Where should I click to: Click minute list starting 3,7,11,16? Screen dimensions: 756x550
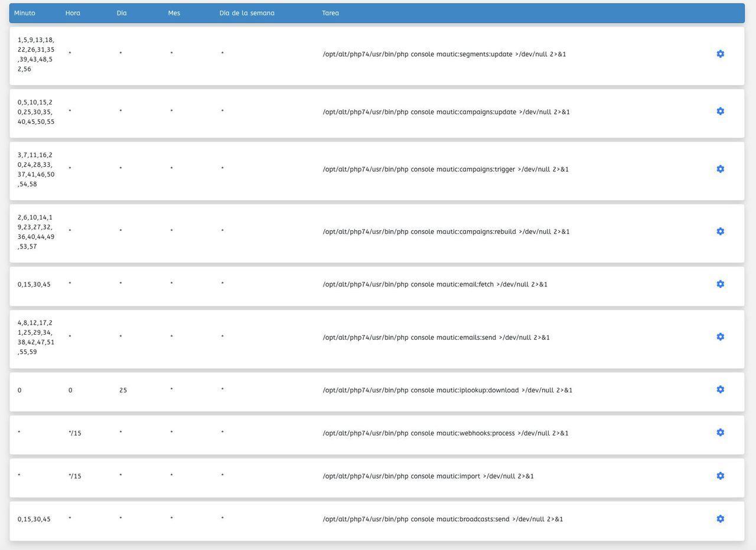35,169
